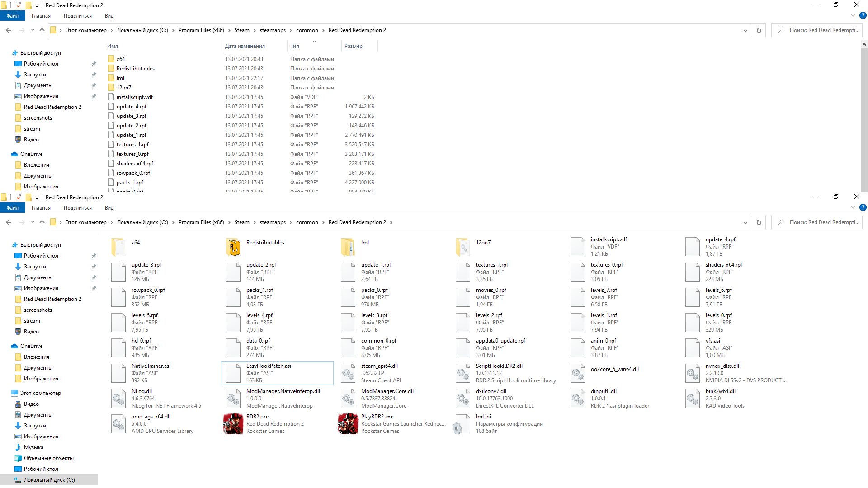868x488 pixels.
Task: Click the properties checkmark icon in the upper title bar
Action: pos(19,5)
